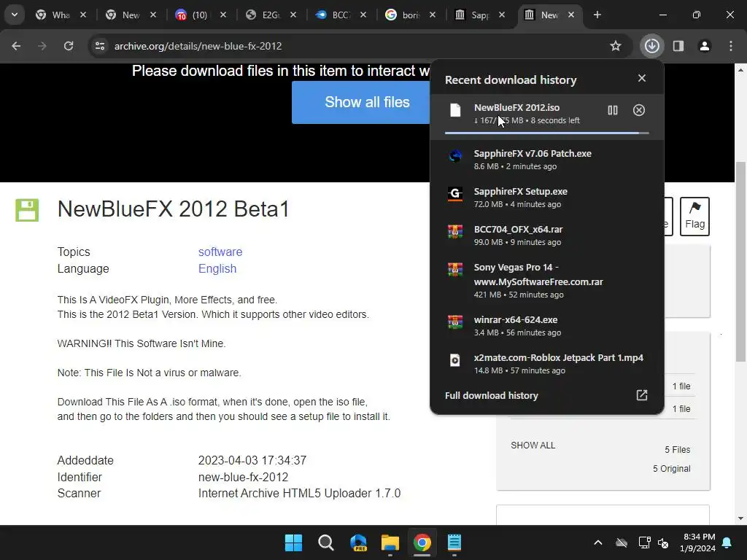Click the BCC704 rar archive icon

point(455,231)
